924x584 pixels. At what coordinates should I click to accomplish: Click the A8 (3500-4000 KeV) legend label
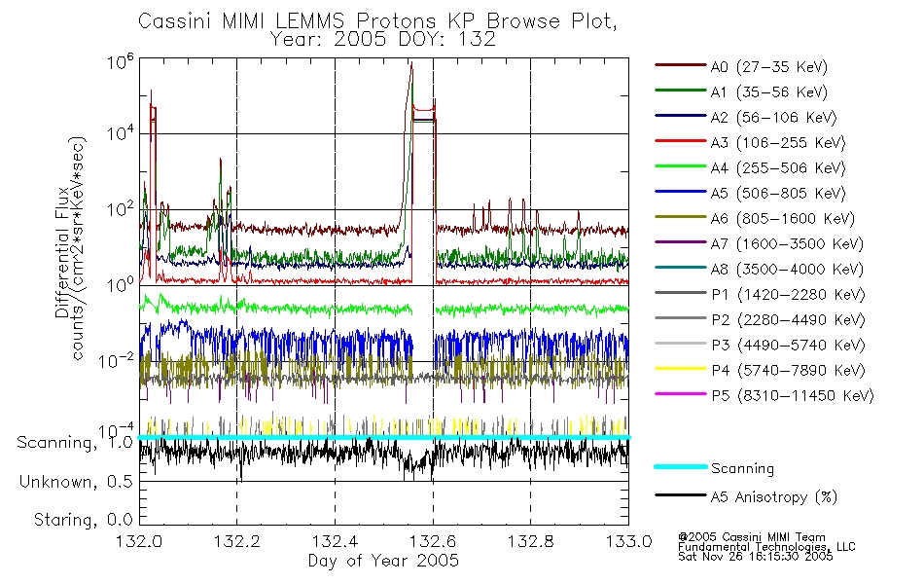tap(787, 269)
